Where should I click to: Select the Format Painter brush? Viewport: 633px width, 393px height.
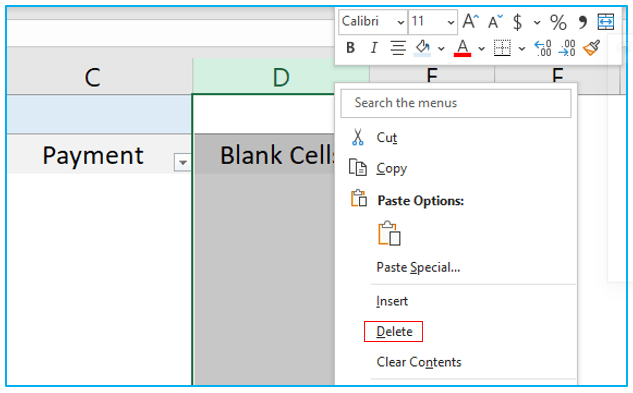click(591, 48)
